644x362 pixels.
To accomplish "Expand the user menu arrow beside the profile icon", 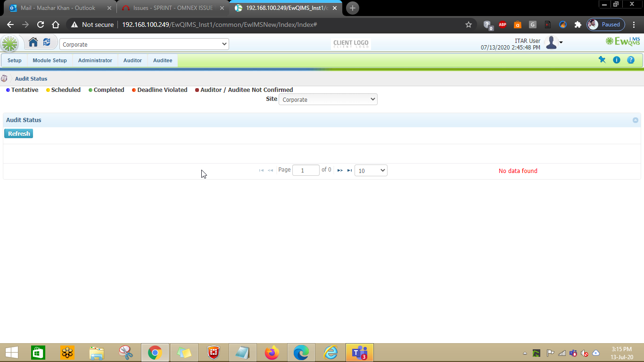I will (561, 43).
